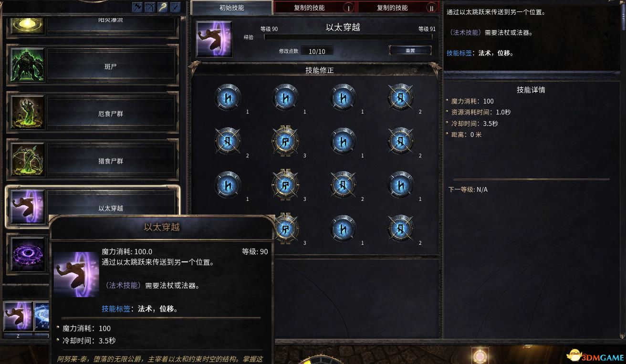The width and height of the screenshot is (626, 364).
Task: Click the 重置 reset button
Action: tap(410, 50)
